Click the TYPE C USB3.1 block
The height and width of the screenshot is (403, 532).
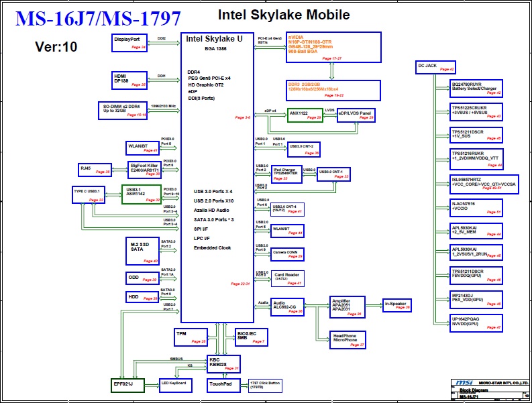coord(89,194)
